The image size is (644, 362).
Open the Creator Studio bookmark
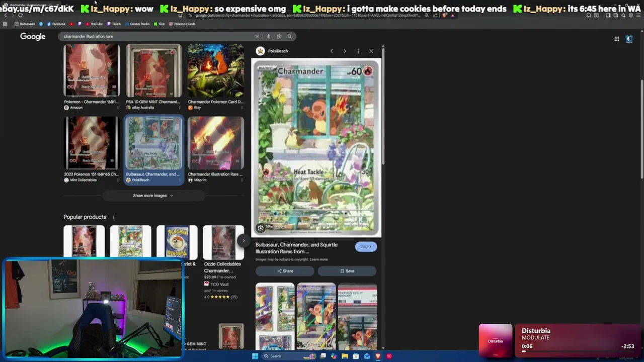pyautogui.click(x=137, y=24)
